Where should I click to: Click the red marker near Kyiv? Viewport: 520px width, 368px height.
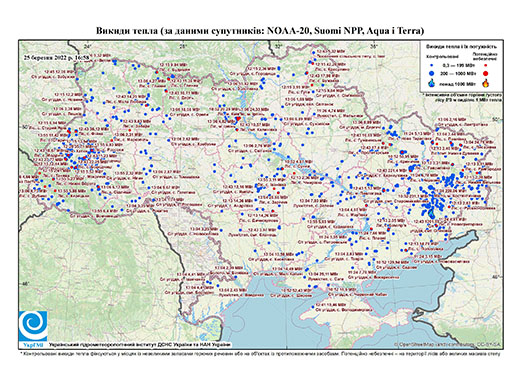tap(238, 118)
